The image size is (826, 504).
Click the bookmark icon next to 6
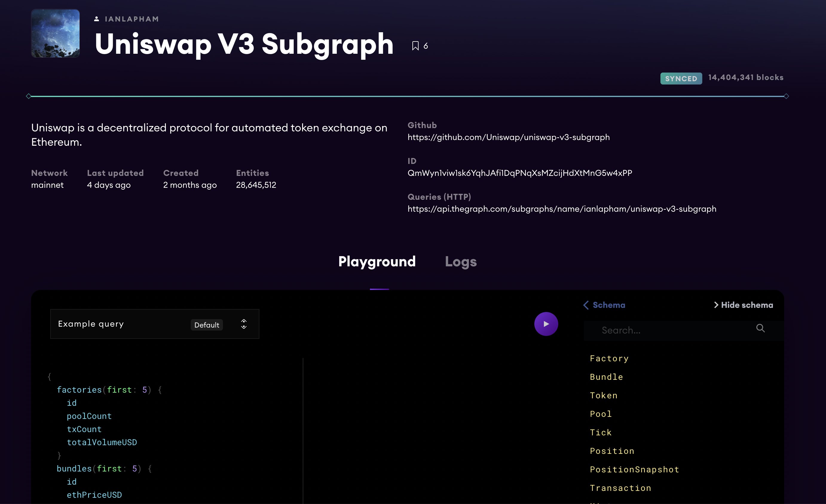click(x=415, y=46)
